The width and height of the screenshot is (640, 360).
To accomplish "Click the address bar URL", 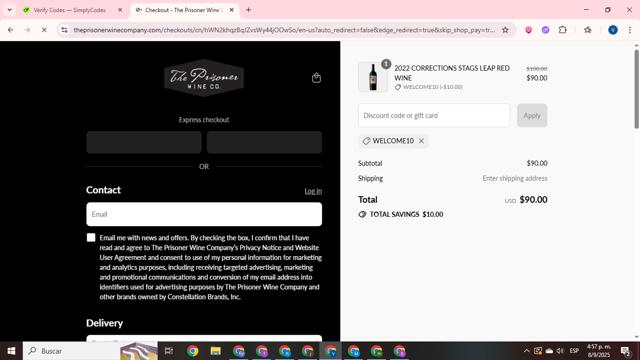I will [x=284, y=30].
